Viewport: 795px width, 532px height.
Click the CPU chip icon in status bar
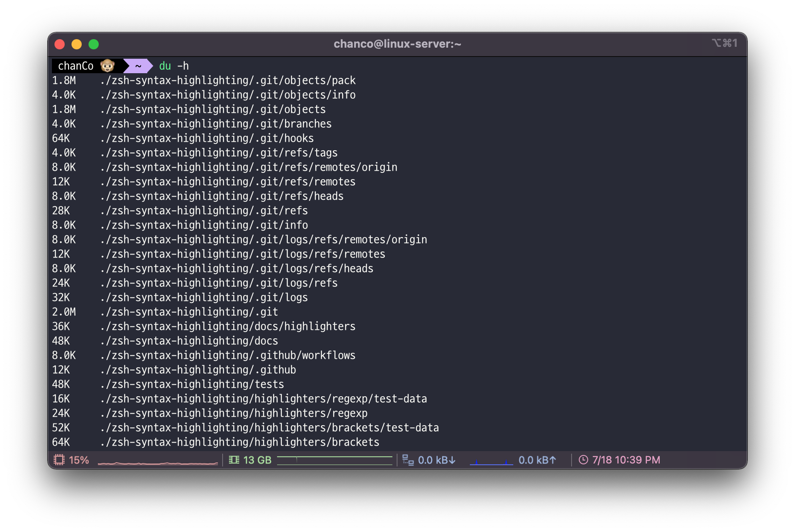59,460
